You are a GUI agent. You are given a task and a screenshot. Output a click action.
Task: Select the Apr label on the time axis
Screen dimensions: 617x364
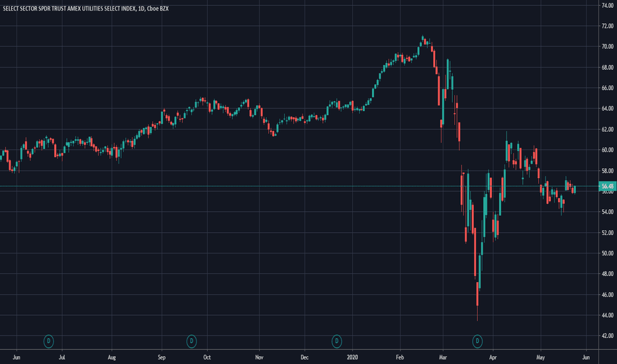pos(493,357)
